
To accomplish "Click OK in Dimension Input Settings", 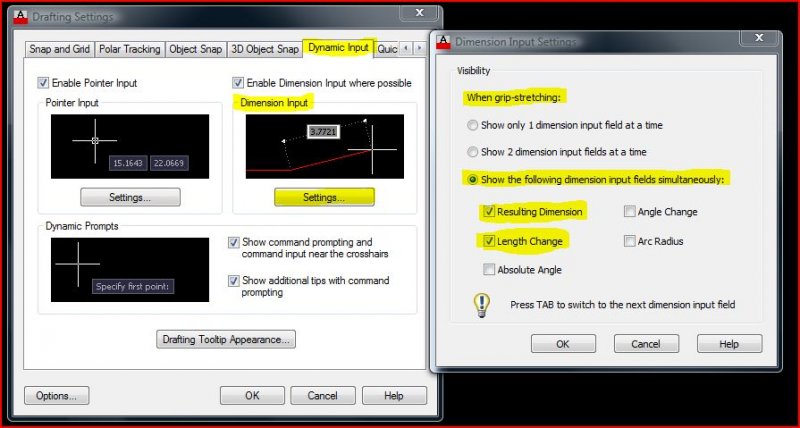I will click(x=563, y=344).
